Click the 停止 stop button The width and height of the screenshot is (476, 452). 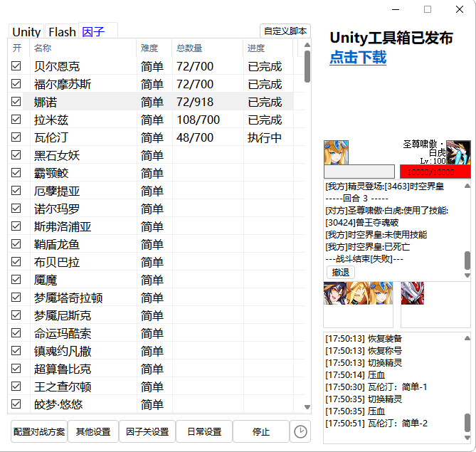pyautogui.click(x=261, y=431)
